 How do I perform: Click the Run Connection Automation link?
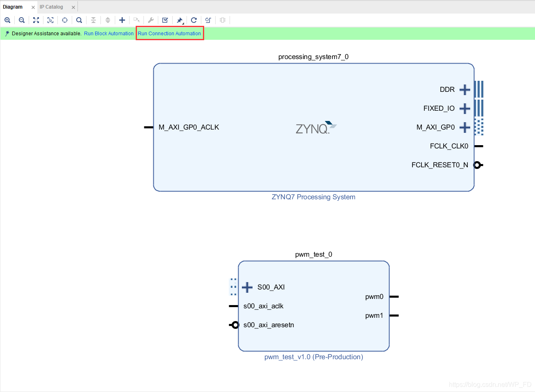click(169, 34)
